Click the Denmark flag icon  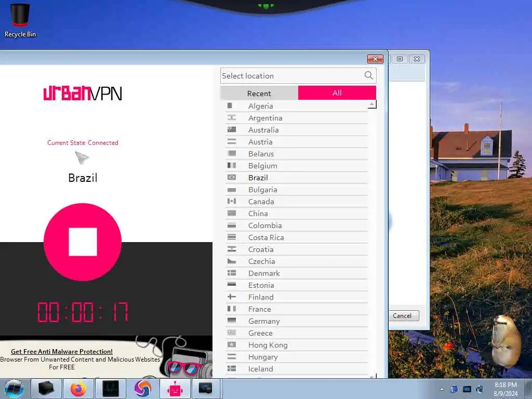(232, 273)
